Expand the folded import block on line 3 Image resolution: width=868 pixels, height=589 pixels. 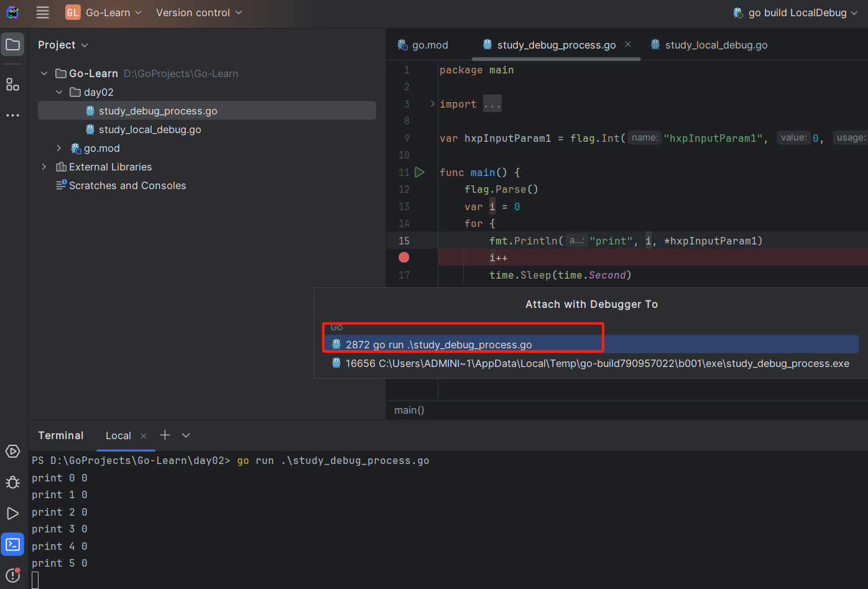pyautogui.click(x=433, y=104)
